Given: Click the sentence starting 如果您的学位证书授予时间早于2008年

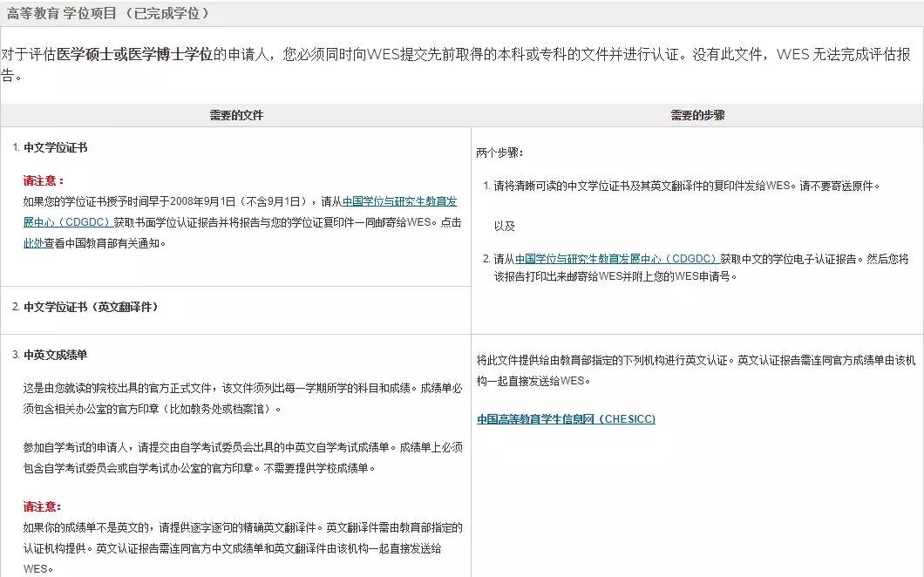Looking at the screenshot, I should tap(242, 222).
